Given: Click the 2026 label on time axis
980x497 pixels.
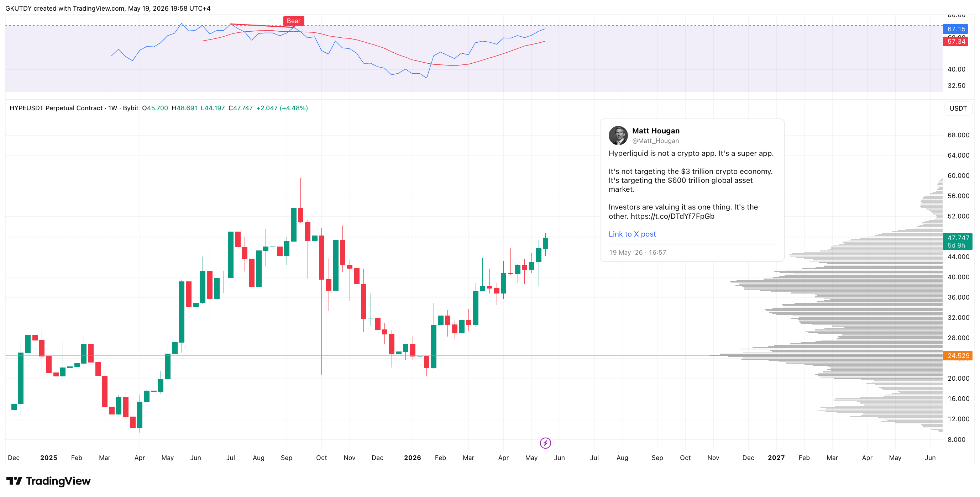Looking at the screenshot, I should [412, 458].
